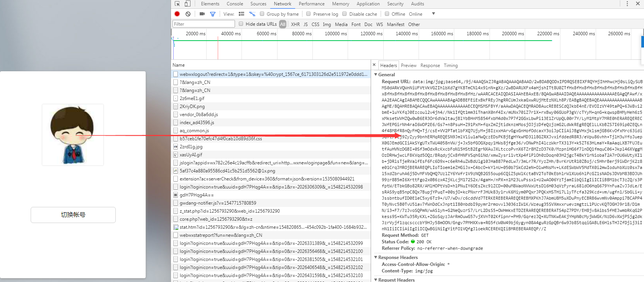Toggle the filter funnel icon
644x282 pixels.
click(x=213, y=14)
